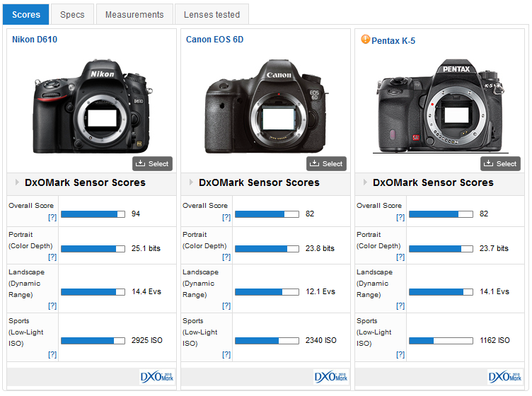The image size is (532, 396).
Task: Click the DxOMark logo under Nikon D610
Action: [x=156, y=377]
